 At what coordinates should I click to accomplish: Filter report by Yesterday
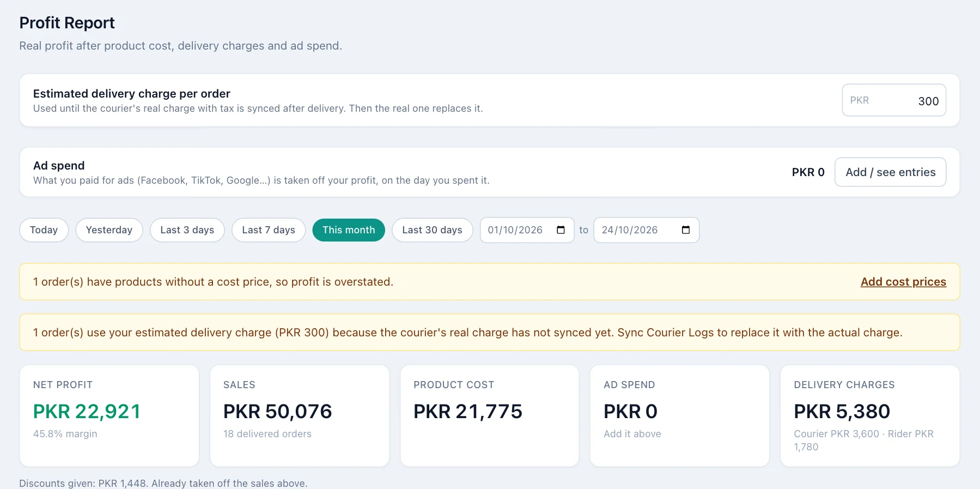109,230
